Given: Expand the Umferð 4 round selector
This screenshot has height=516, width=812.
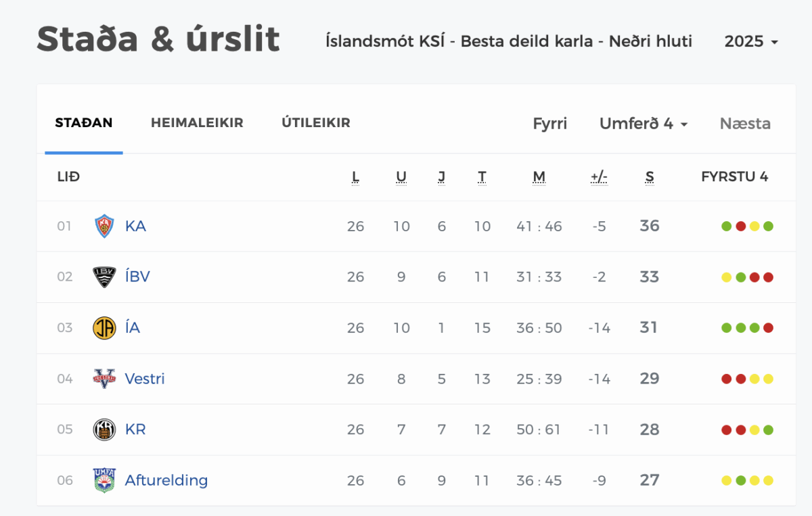Looking at the screenshot, I should [644, 124].
